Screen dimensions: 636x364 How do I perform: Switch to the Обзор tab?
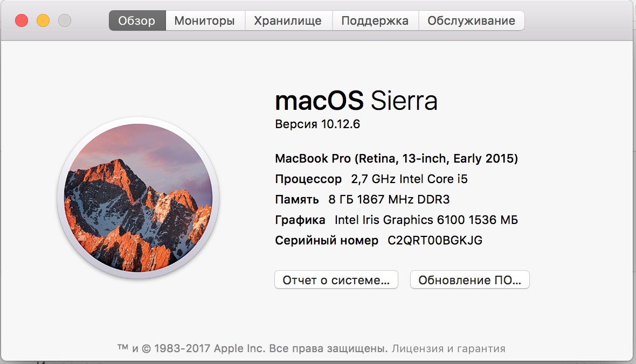click(x=137, y=20)
